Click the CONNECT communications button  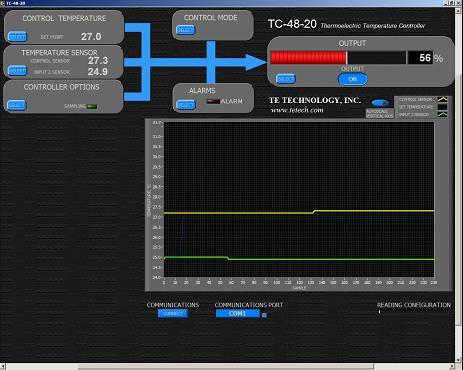point(173,313)
